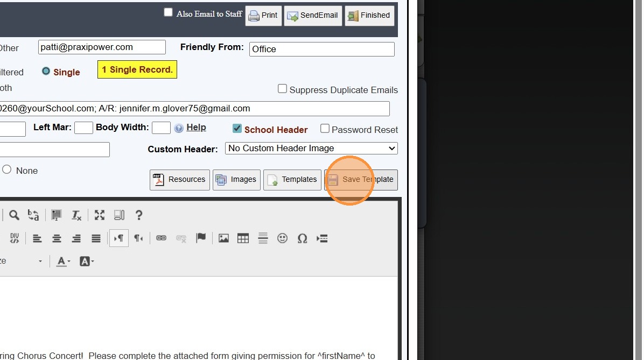Expand the font size dropdown arrow

pos(40,261)
